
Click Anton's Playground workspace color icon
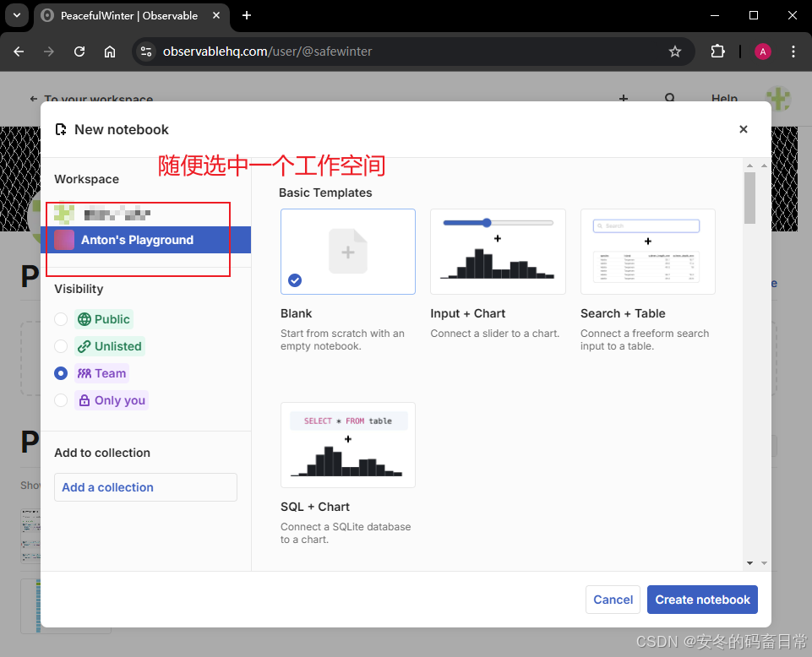coord(64,240)
